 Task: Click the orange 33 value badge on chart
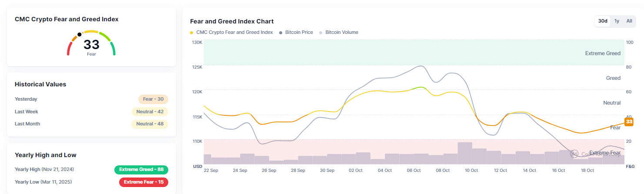(628, 122)
